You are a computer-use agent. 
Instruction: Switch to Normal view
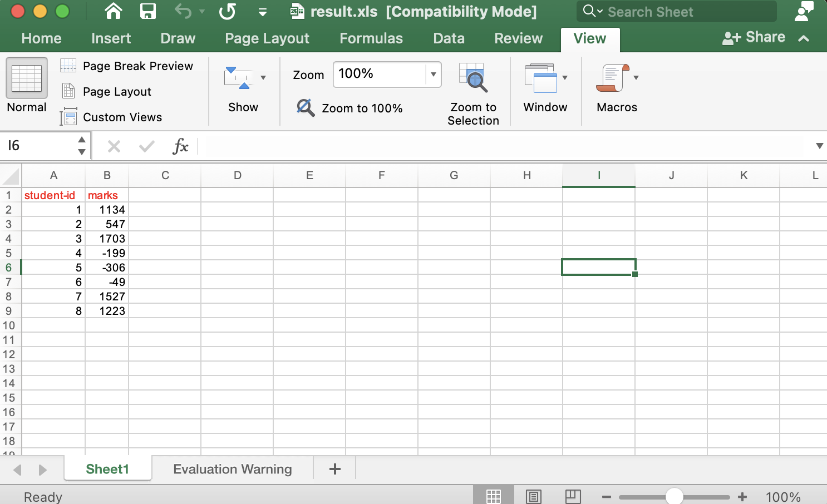(26, 85)
